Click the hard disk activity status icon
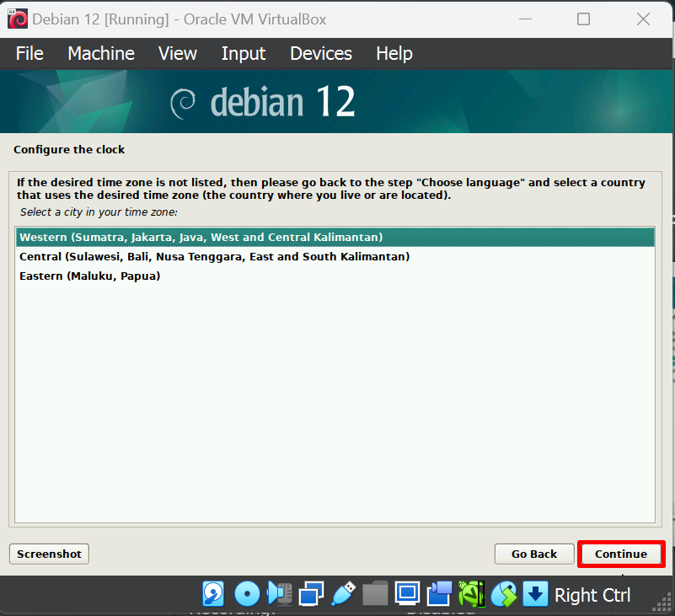Image resolution: width=675 pixels, height=616 pixels. coord(213,594)
